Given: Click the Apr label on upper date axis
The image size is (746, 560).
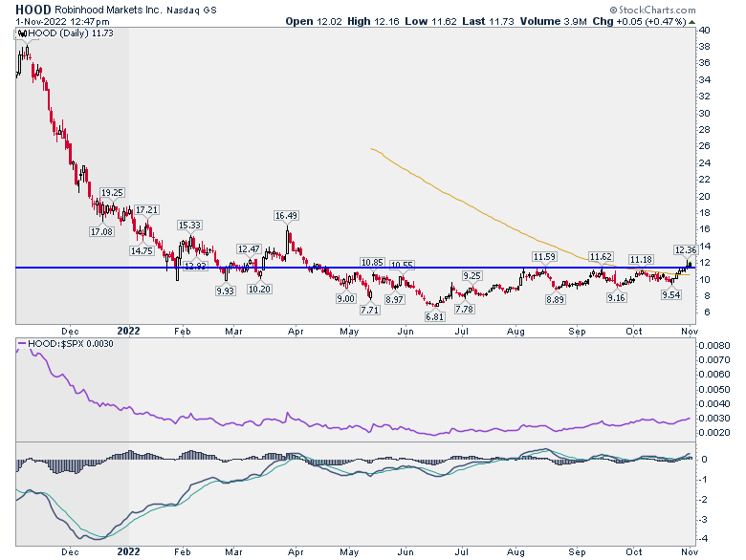Looking at the screenshot, I should 296,331.
